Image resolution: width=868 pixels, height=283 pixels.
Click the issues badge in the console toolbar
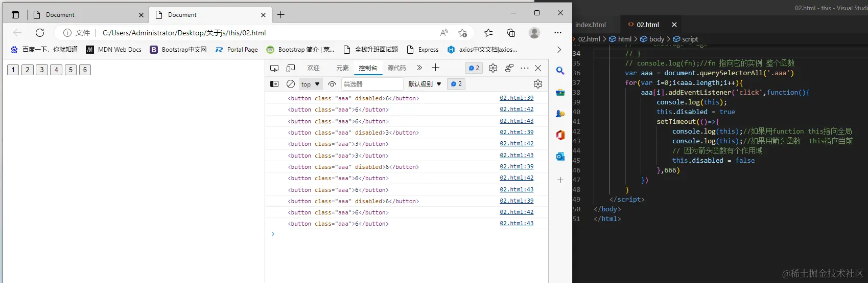point(456,84)
